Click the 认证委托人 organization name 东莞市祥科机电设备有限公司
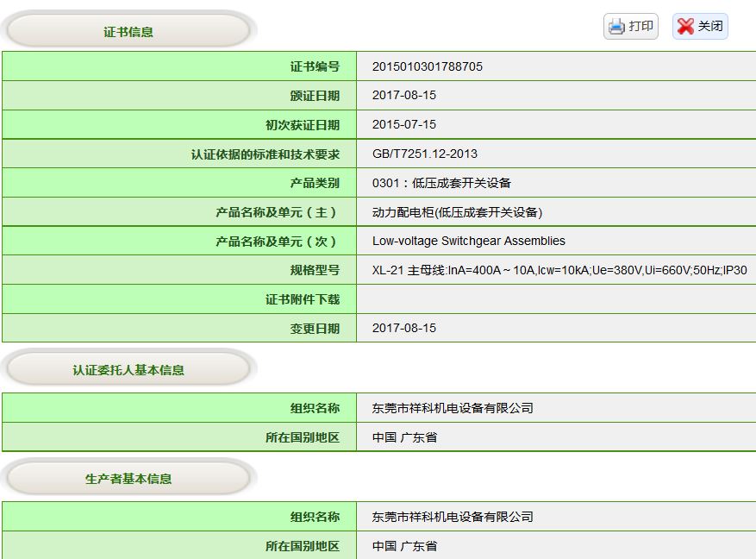 click(x=453, y=408)
